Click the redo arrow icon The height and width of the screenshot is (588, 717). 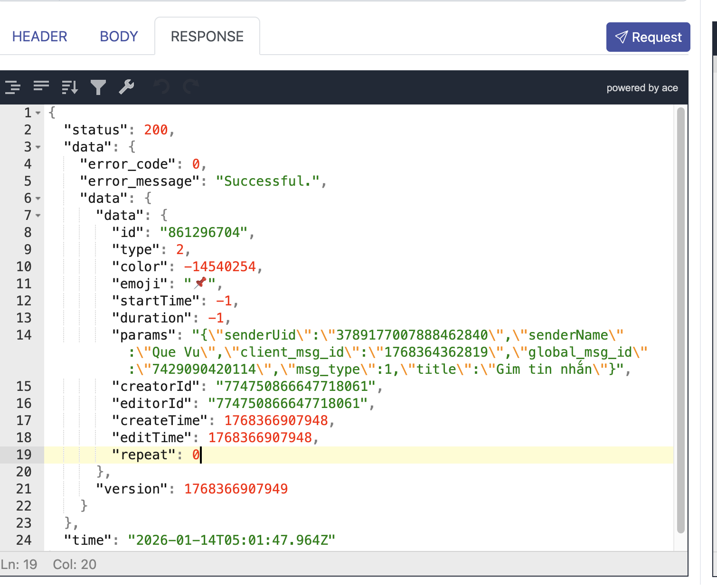click(191, 87)
